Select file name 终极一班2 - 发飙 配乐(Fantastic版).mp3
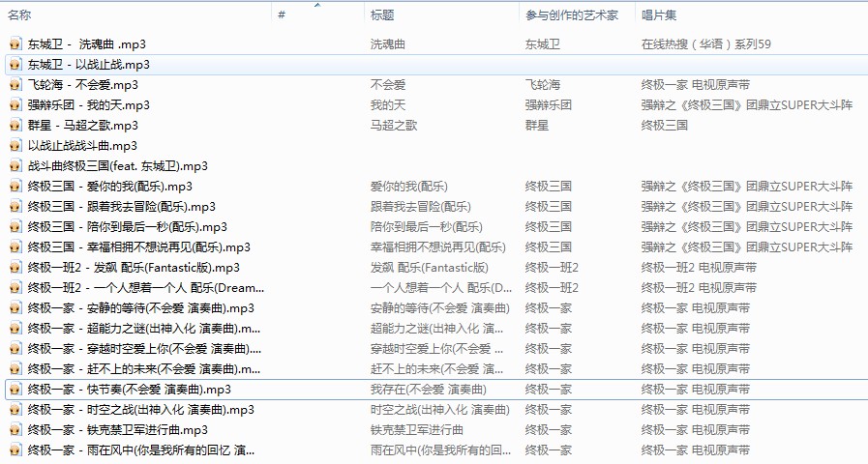The width and height of the screenshot is (868, 464). click(x=134, y=268)
